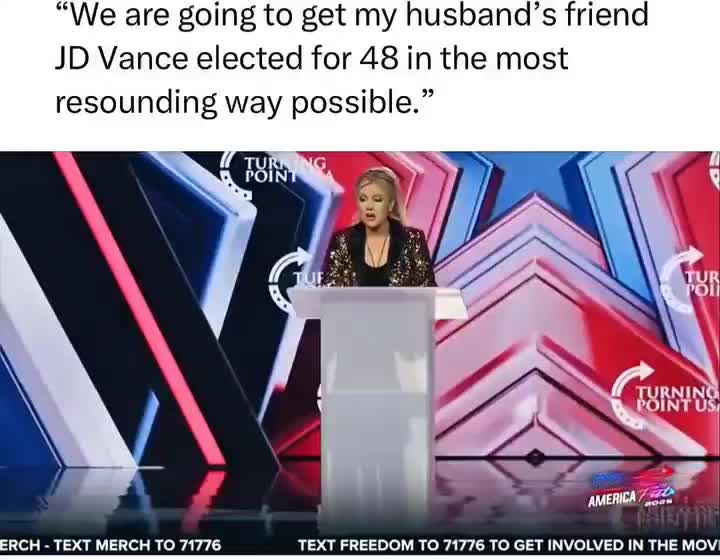Click the cropped Turning Point logo at right edge
Screen dimensions: 720x560
[690, 281]
